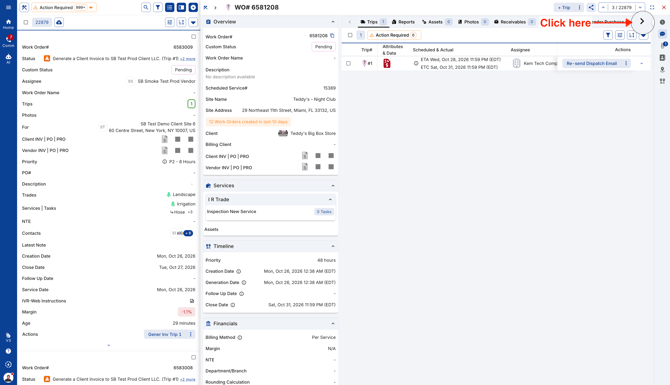
Task: Go to Home in the sidebar
Action: pos(8,24)
